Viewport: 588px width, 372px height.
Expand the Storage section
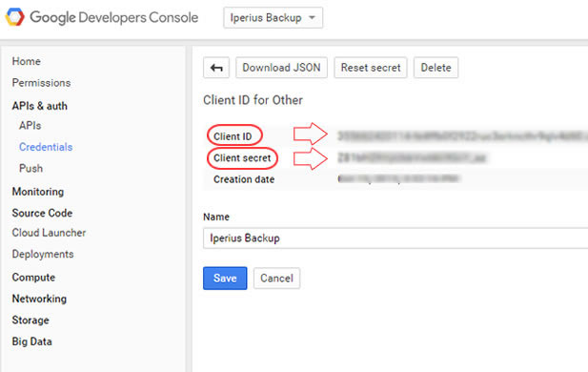pos(30,320)
